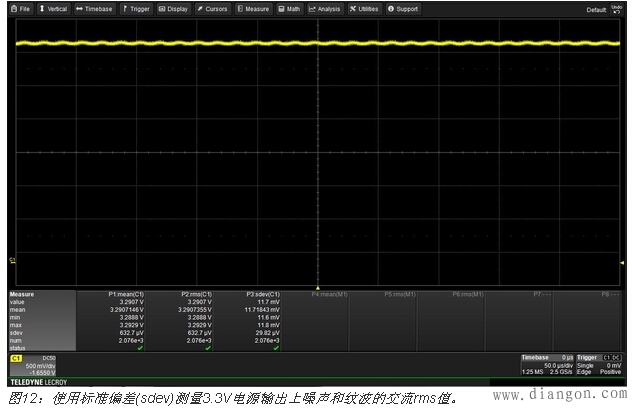
Task: Open the Timebase descriptor box at bottom right
Action: coord(545,364)
